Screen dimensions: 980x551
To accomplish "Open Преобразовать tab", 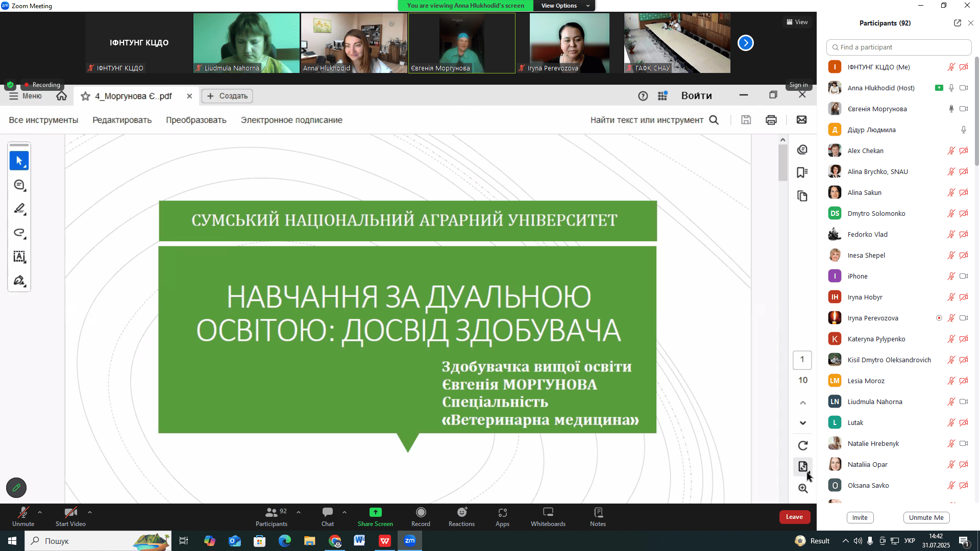I will coord(196,120).
